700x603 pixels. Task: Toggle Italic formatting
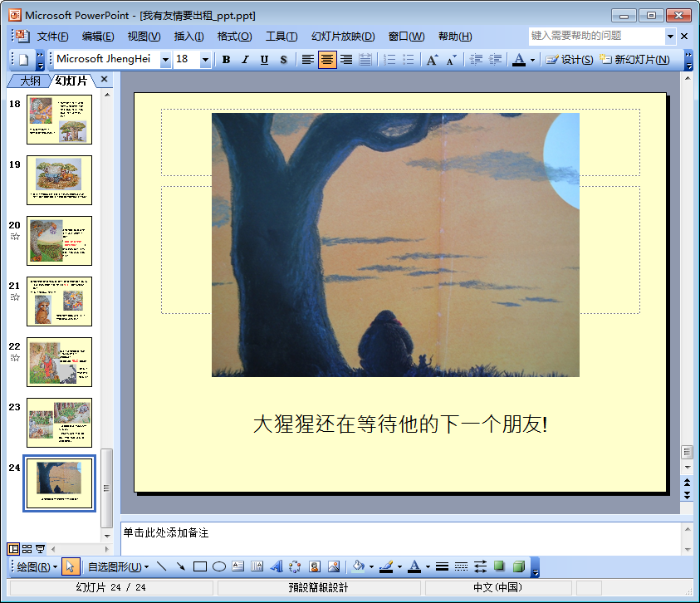click(245, 60)
